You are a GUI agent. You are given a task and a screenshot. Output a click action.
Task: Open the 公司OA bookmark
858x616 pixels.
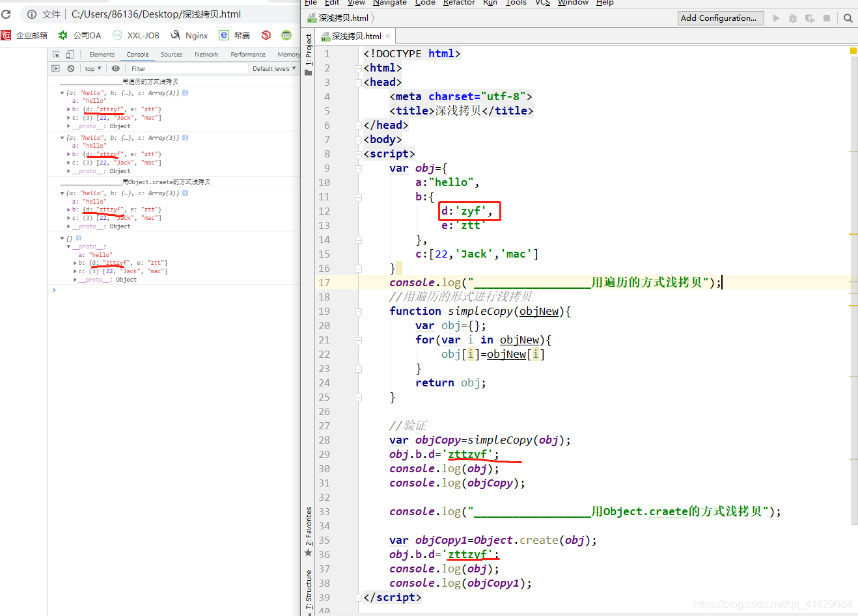(79, 35)
